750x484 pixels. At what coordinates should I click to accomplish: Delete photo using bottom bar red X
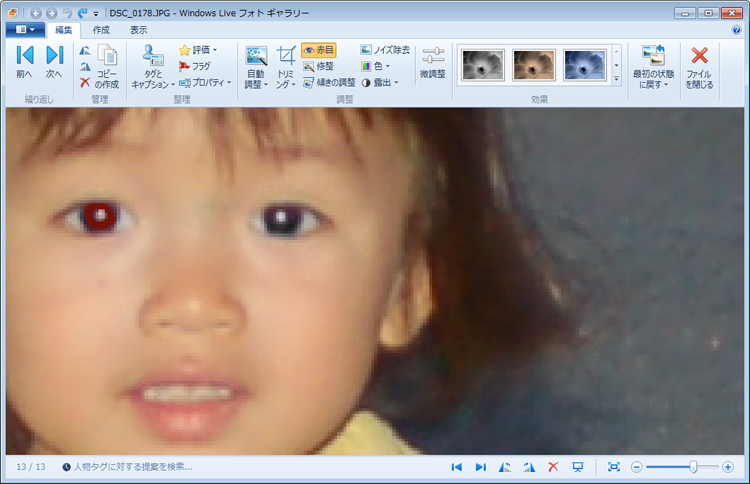click(553, 467)
